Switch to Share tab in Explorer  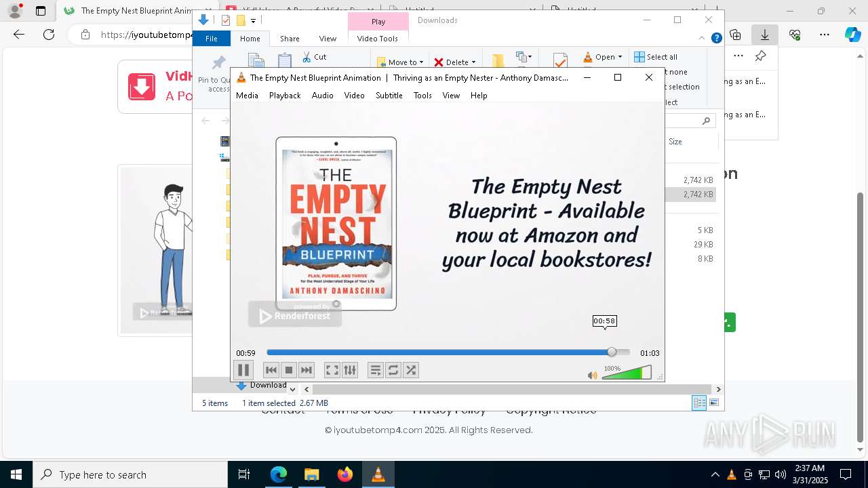(290, 39)
